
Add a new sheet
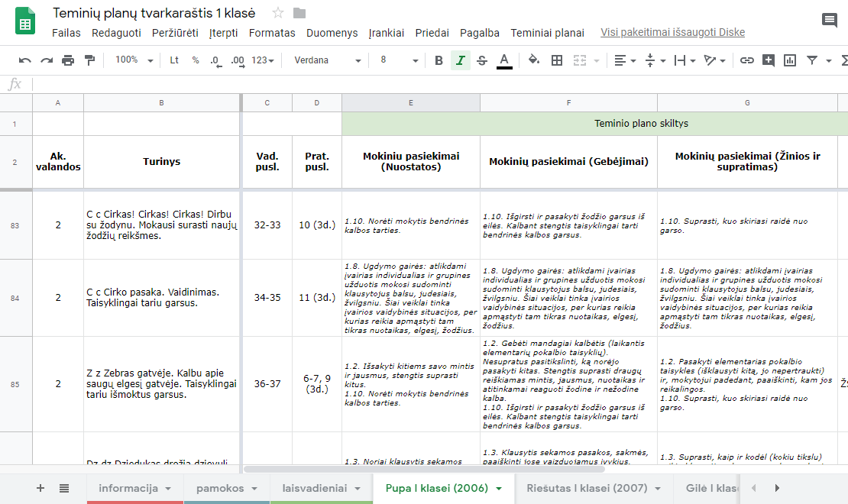pos(40,488)
